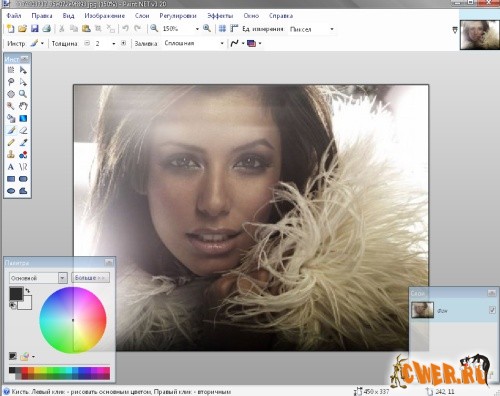The width and height of the screenshot is (500, 396).
Task: Undo the last action
Action: pos(125,29)
